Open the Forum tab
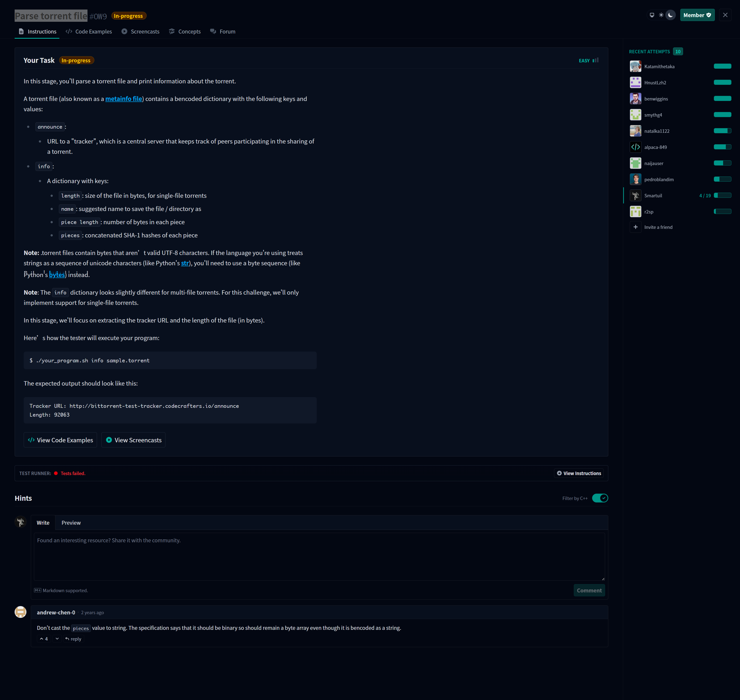The width and height of the screenshot is (740, 700). click(223, 32)
